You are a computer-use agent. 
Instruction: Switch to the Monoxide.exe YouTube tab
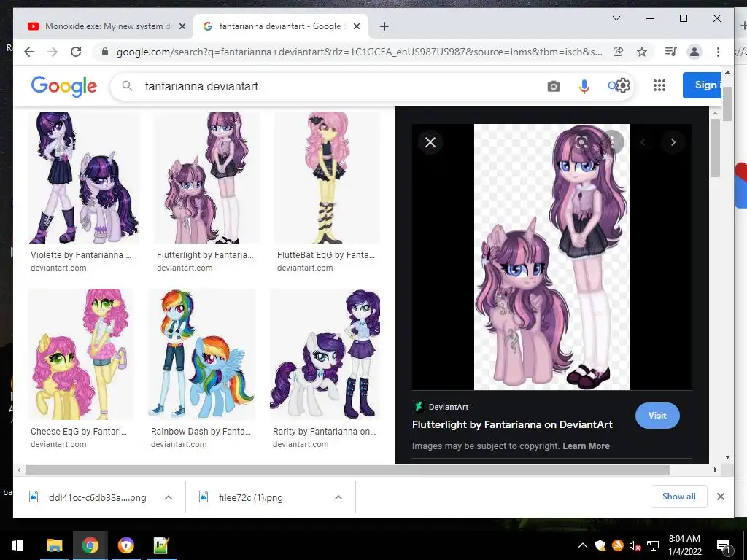[x=104, y=26]
